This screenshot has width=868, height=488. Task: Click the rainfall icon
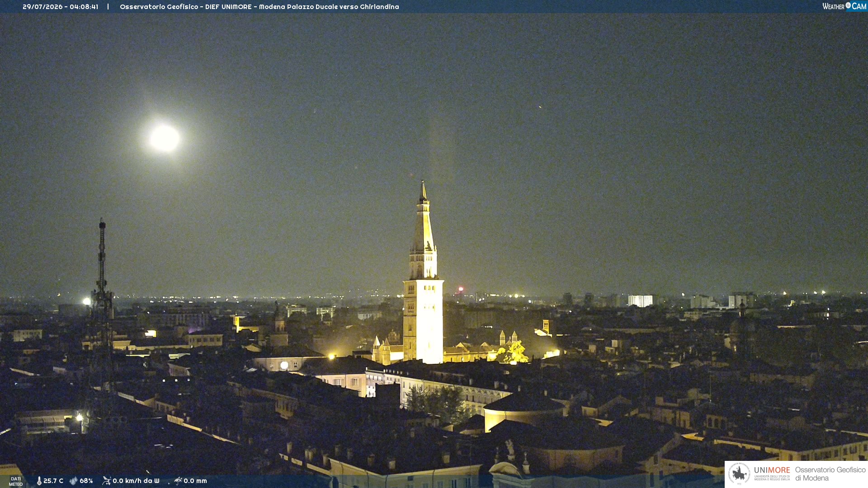[178, 481]
